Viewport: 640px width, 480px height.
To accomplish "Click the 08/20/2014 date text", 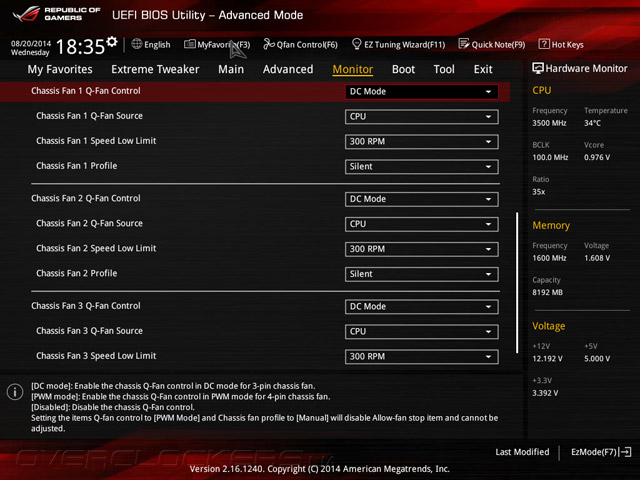I will pyautogui.click(x=31, y=43).
